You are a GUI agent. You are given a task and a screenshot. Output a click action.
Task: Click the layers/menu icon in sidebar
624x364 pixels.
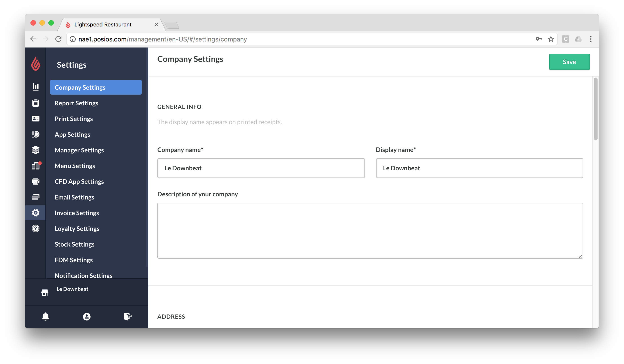point(36,149)
